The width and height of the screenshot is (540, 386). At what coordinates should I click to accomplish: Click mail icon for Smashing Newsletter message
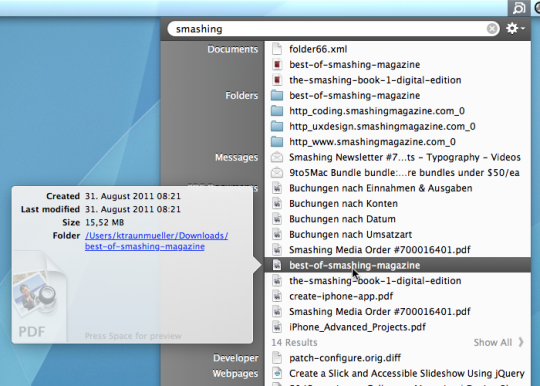pyautogui.click(x=277, y=157)
